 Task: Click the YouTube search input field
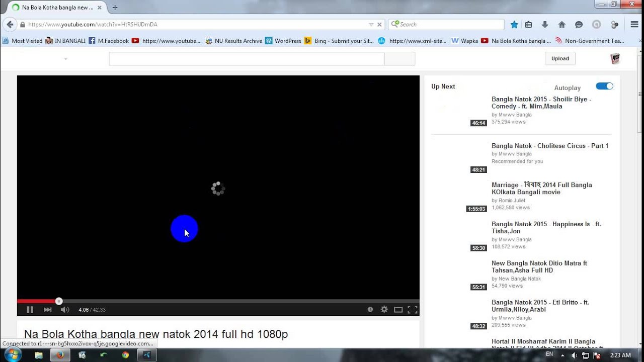pyautogui.click(x=247, y=58)
